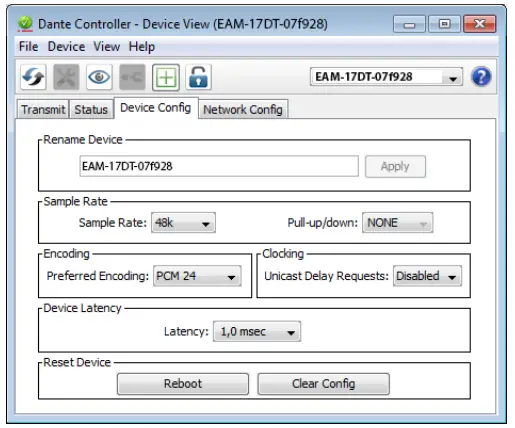Click the 'Pull-up/down:' label

323,223
